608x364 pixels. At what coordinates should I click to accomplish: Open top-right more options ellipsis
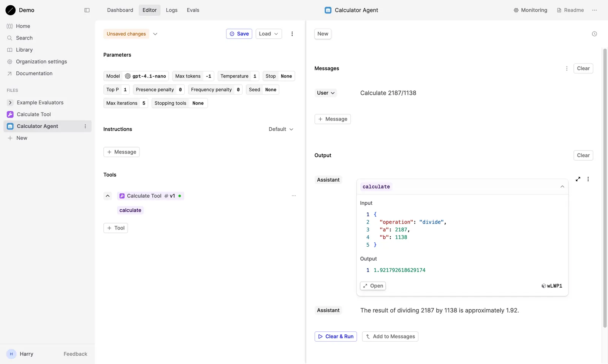(594, 10)
